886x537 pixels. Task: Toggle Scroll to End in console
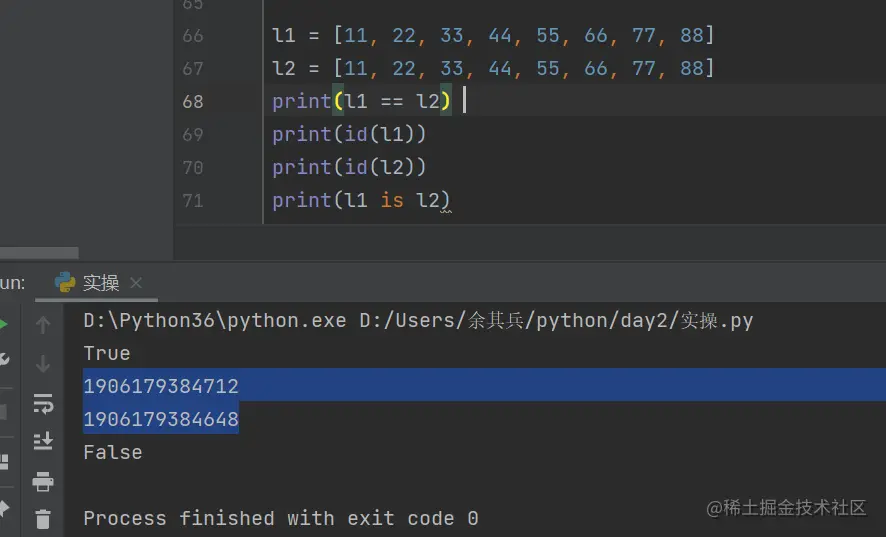pos(43,441)
